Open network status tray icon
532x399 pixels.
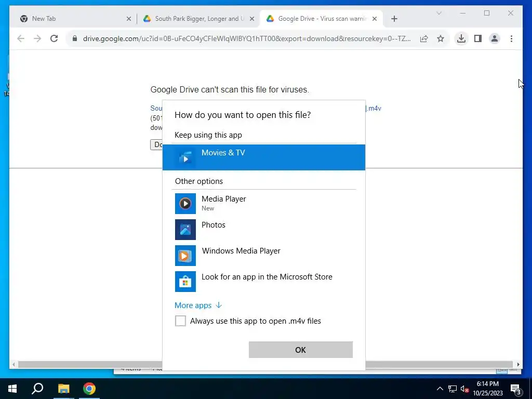point(453,389)
